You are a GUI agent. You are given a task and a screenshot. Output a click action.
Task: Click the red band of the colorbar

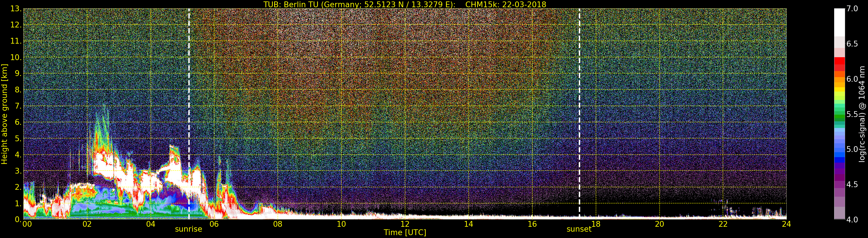click(839, 64)
